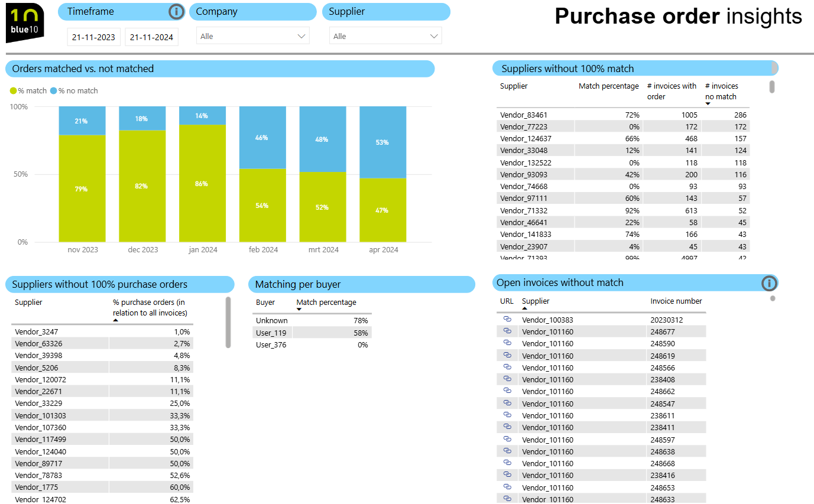Image resolution: width=814 pixels, height=504 pixels.
Task: Click the purchase orders table scrollbar
Action: (228, 323)
